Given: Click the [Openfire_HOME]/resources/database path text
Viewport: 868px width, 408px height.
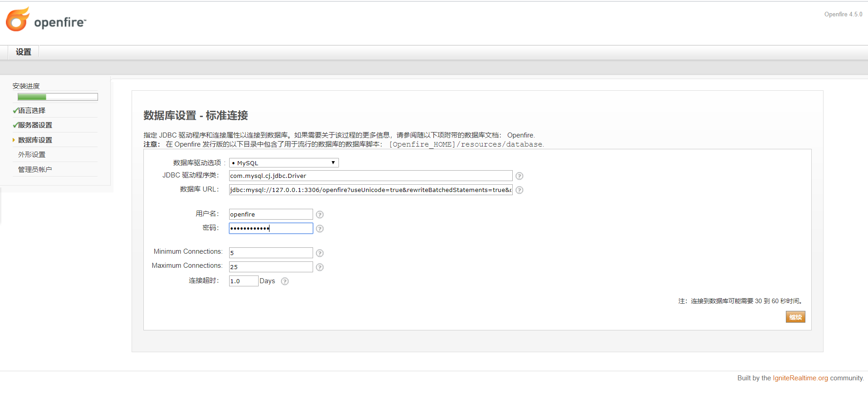Looking at the screenshot, I should click(x=466, y=144).
